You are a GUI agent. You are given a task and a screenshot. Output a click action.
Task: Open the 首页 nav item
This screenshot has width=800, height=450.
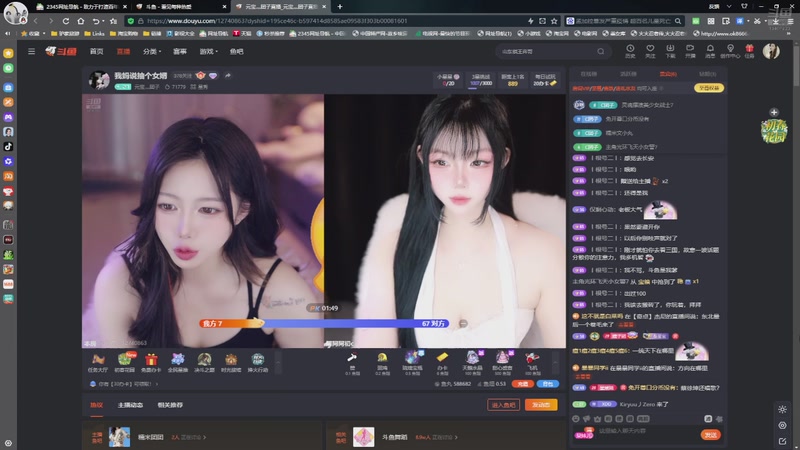click(96, 52)
